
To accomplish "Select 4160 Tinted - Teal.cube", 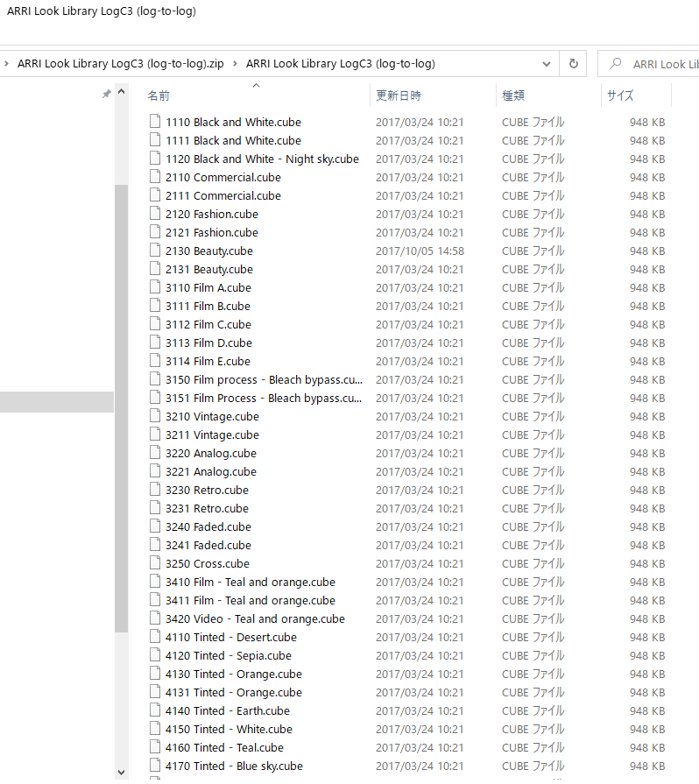I will coord(224,748).
